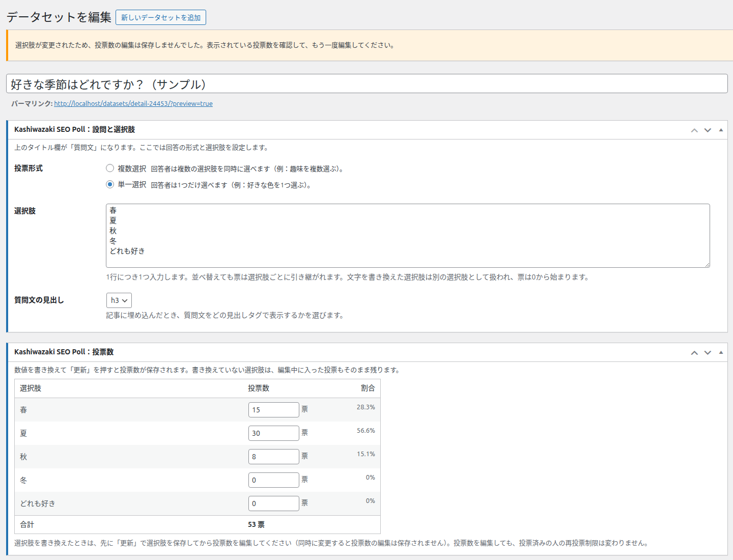Image resolution: width=733 pixels, height=560 pixels.
Task: Click the 56.6% percentage for 夏
Action: [x=365, y=431]
